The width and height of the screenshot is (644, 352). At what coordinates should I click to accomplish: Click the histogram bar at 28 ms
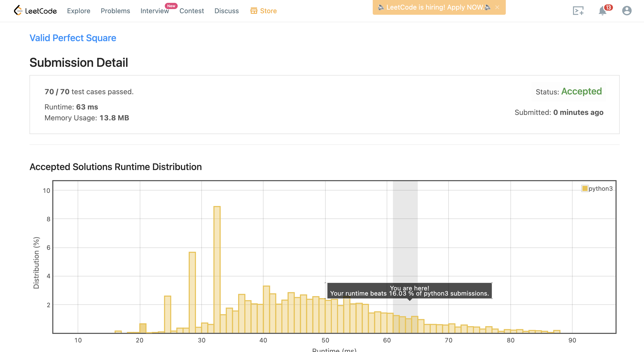[x=192, y=292]
